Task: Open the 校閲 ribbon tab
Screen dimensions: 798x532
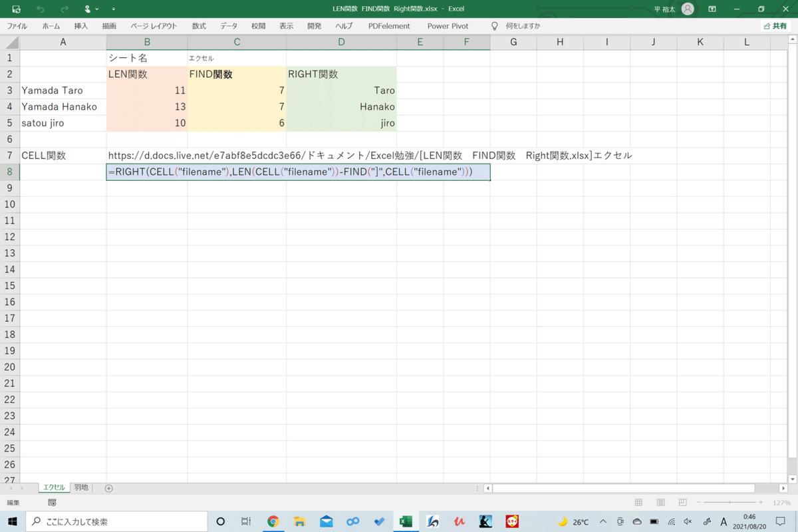Action: pyautogui.click(x=258, y=26)
